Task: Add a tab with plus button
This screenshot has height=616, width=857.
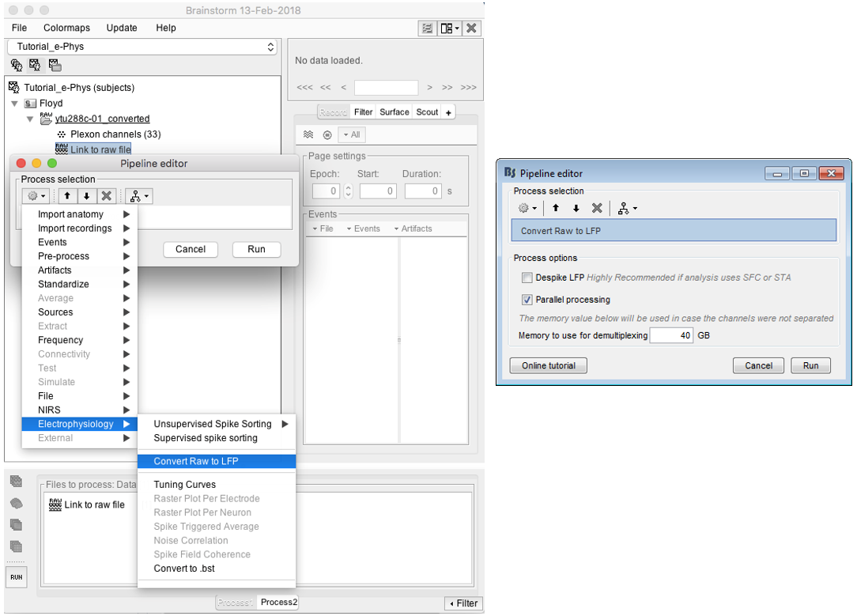Action: [x=448, y=112]
